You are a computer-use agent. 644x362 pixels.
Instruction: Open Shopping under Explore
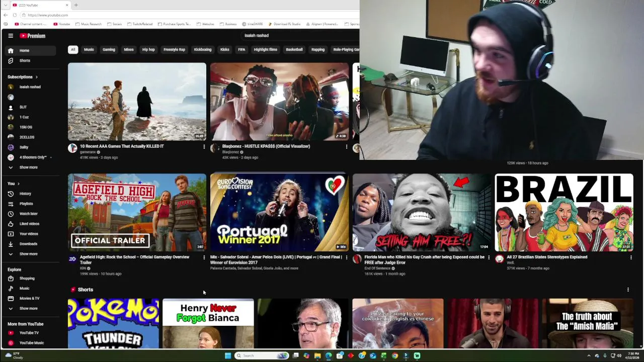31,279
